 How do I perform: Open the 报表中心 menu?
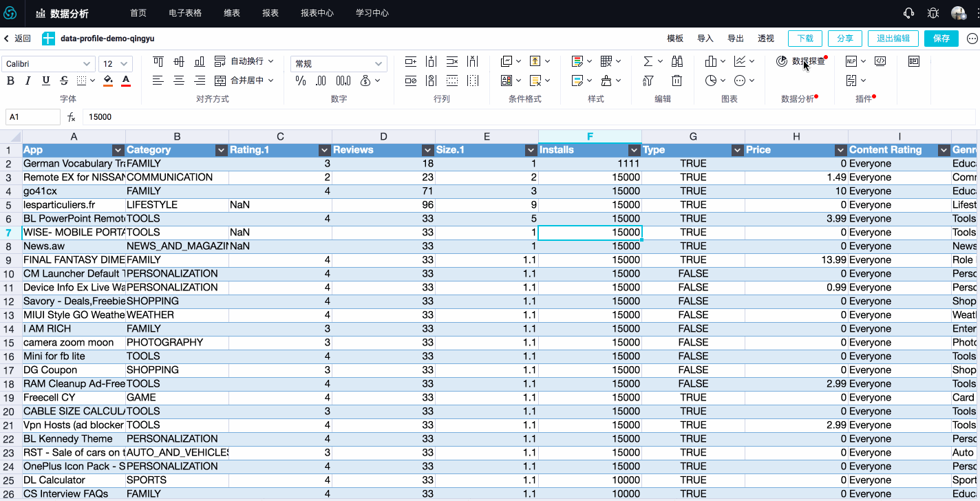[317, 13]
